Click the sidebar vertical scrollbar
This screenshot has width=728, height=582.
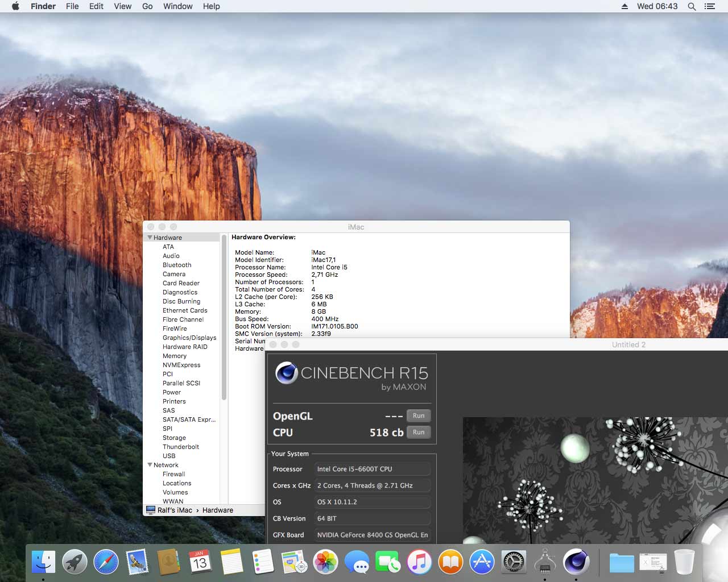(224, 318)
